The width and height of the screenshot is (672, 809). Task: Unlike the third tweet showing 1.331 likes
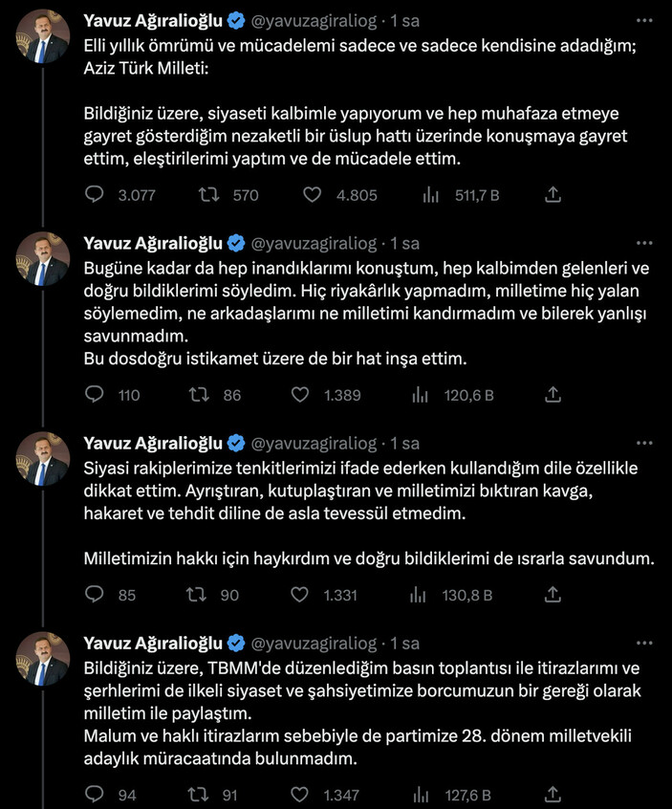click(299, 594)
